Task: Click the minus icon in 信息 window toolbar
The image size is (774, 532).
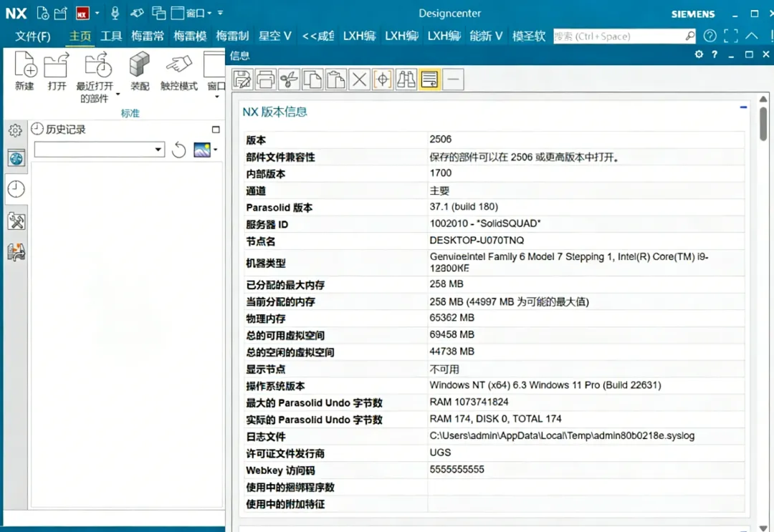Action: (x=453, y=79)
